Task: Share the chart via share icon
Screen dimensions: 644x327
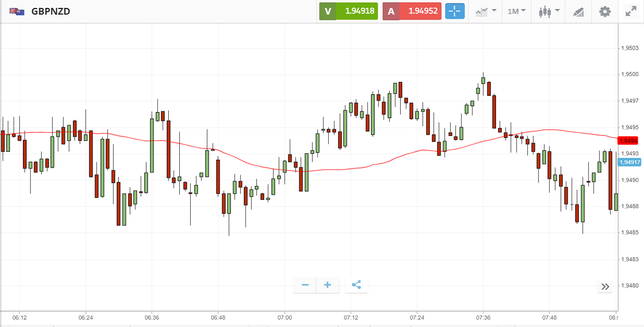Action: (356, 285)
